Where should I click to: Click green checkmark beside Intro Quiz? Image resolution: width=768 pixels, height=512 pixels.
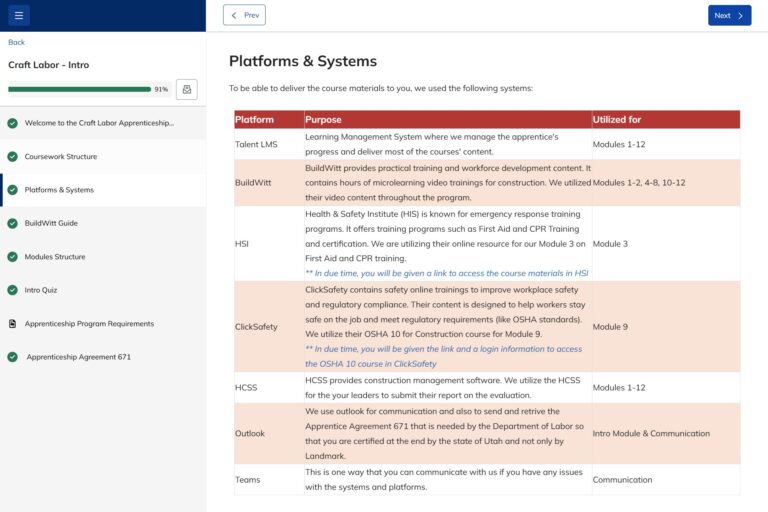point(13,290)
